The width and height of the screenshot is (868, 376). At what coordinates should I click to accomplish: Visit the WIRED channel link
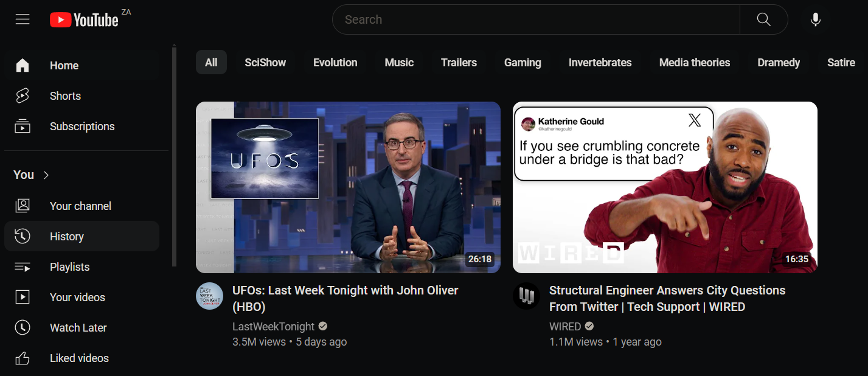click(565, 326)
